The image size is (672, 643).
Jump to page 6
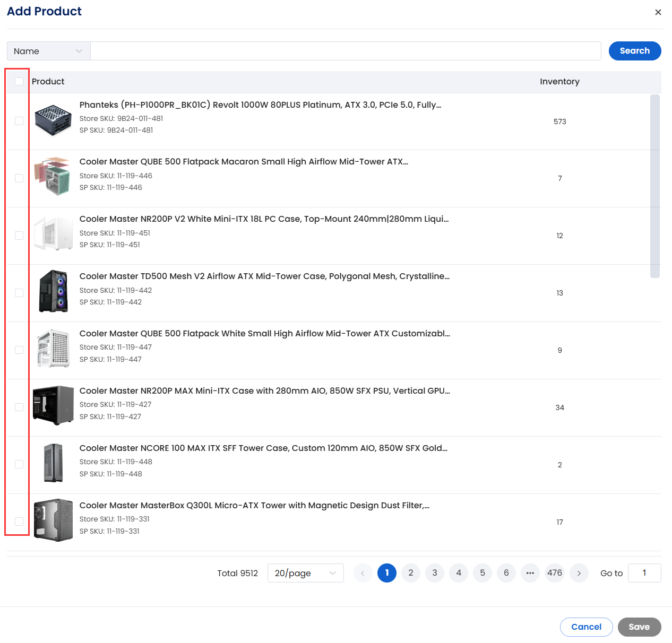coord(506,573)
